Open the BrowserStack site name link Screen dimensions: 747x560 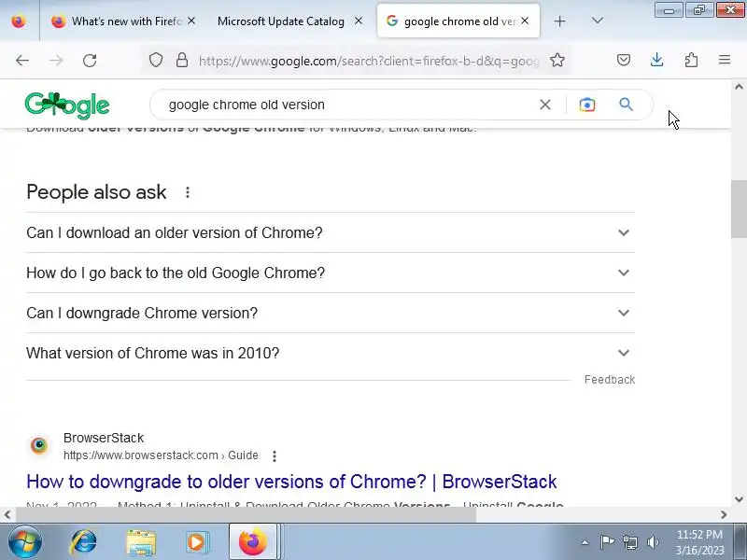(x=104, y=438)
